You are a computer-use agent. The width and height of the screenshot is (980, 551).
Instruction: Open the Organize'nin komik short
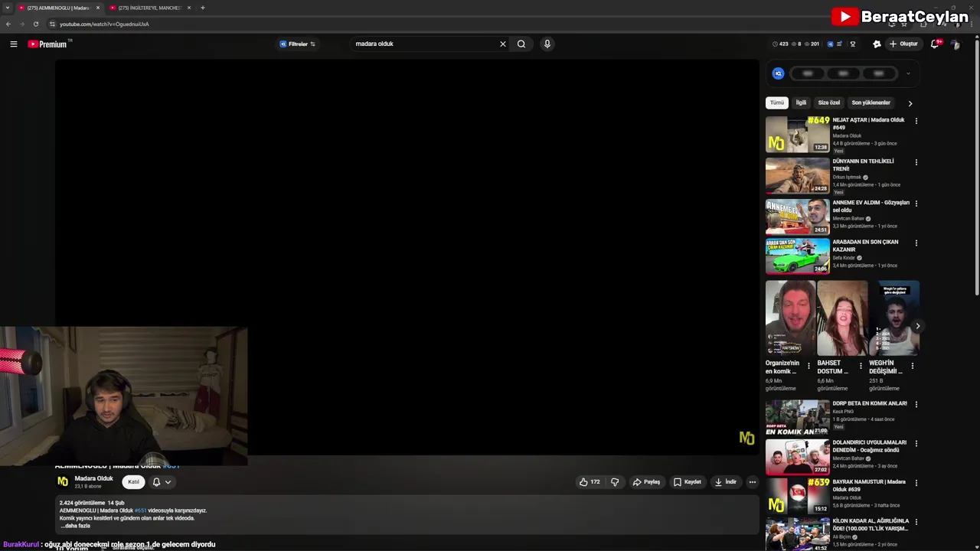[790, 318]
